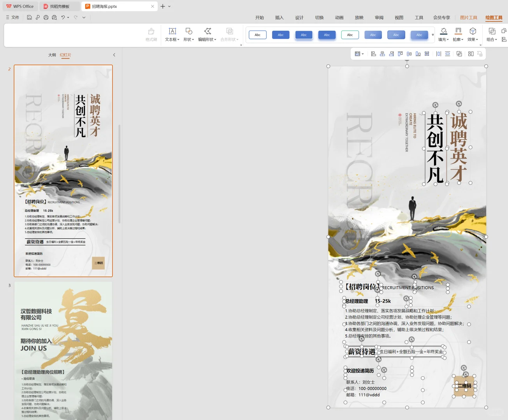Distribute objects vertically in the floating toolbar
The image size is (508, 420).
pyautogui.click(x=448, y=54)
